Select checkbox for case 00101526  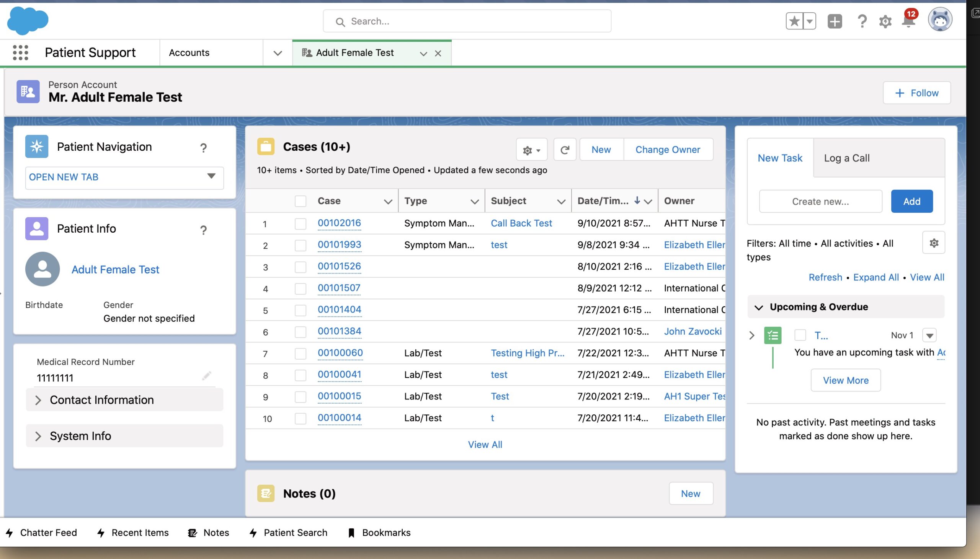301,267
